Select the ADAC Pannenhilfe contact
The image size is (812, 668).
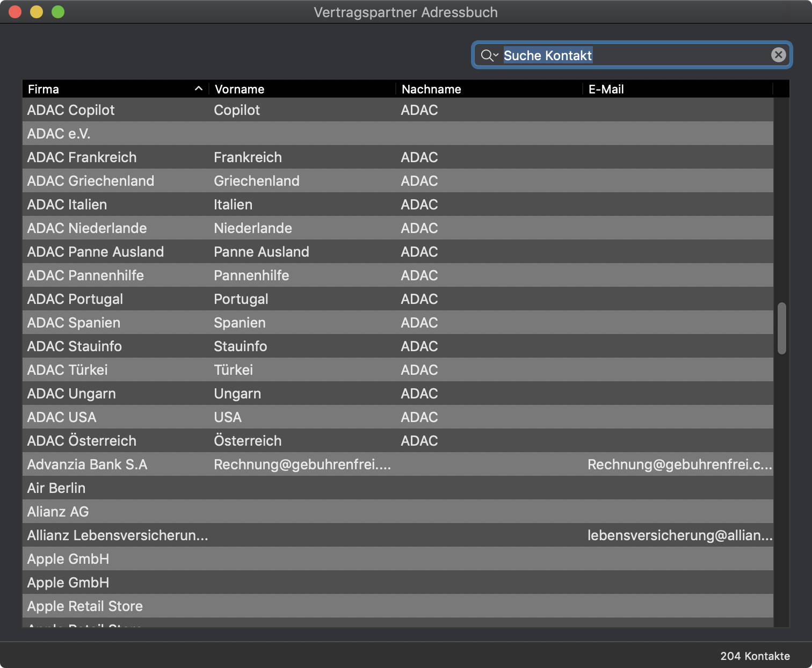click(x=398, y=275)
